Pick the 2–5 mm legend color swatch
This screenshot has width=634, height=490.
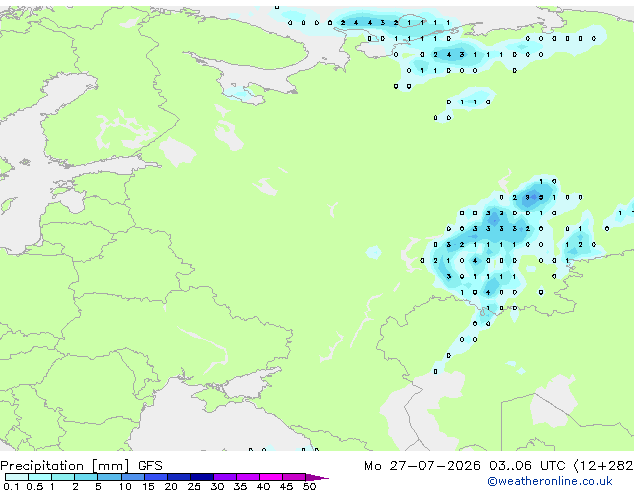86,477
